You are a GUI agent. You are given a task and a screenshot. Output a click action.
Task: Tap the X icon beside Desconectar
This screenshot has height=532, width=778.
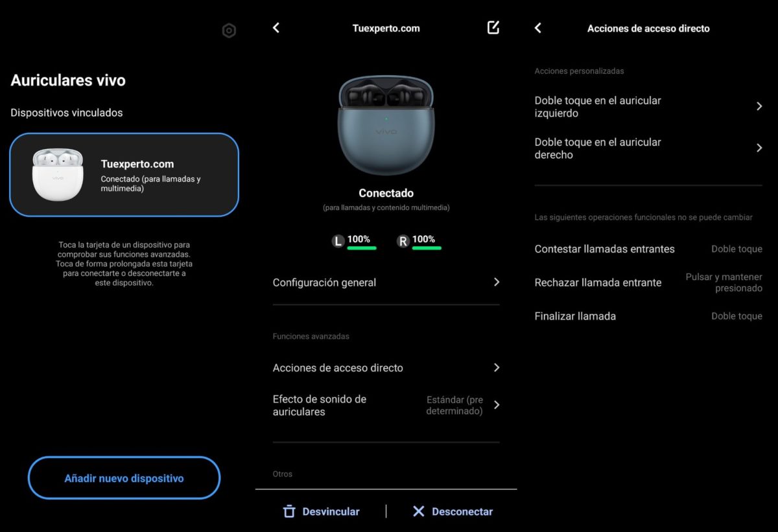[419, 511]
